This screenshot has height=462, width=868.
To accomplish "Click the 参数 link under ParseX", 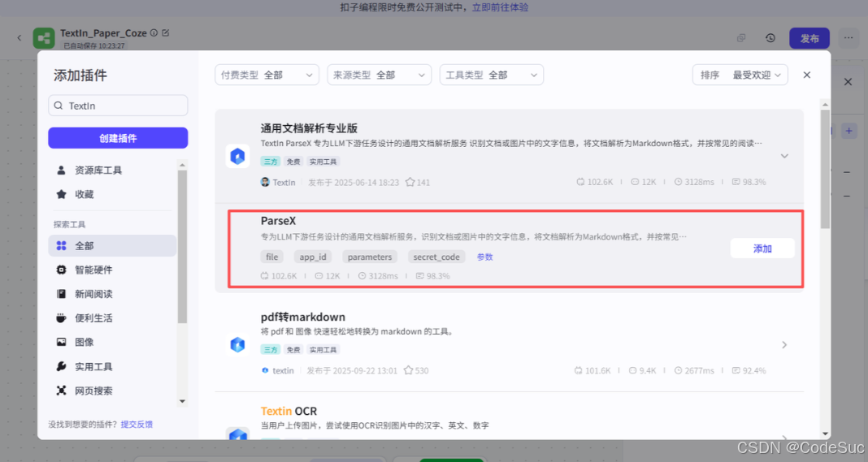I will pyautogui.click(x=485, y=257).
